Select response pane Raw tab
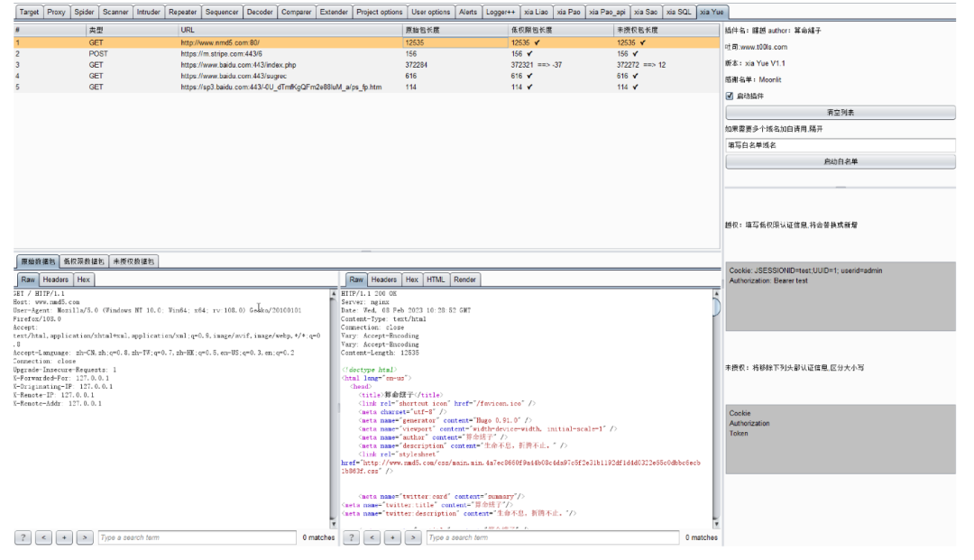 point(356,280)
